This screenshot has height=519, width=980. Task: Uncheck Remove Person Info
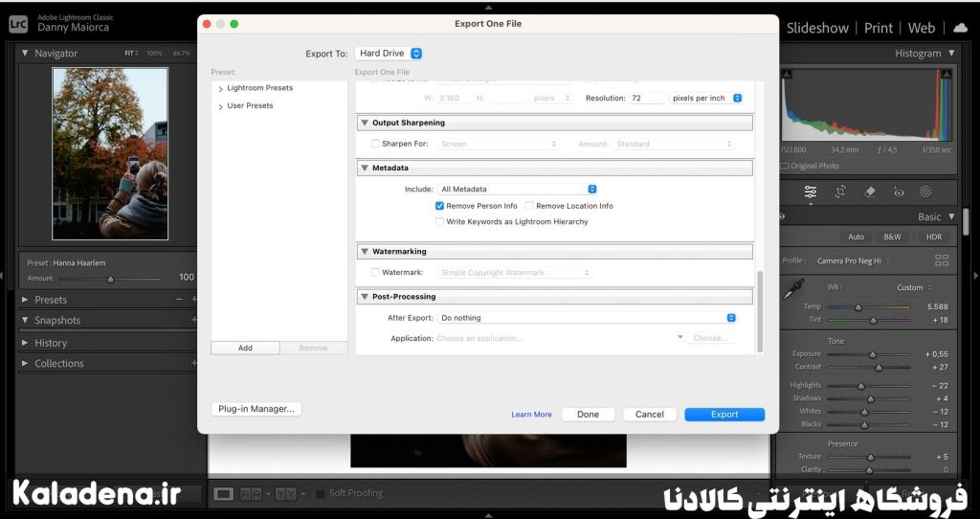439,206
